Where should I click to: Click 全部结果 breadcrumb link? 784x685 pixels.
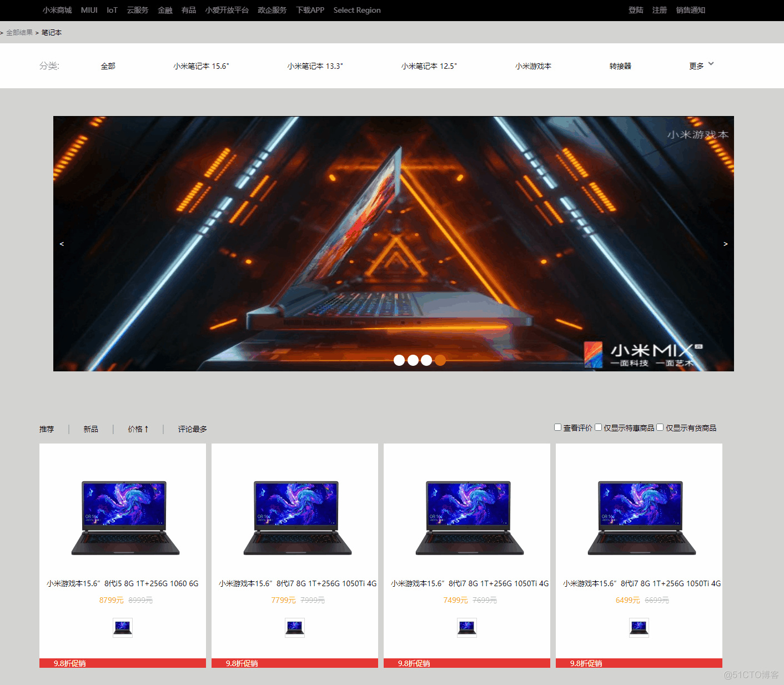click(19, 32)
